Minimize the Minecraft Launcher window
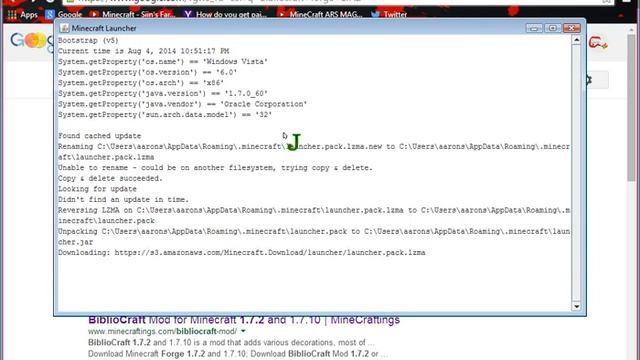The height and width of the screenshot is (360, 640). (x=534, y=28)
